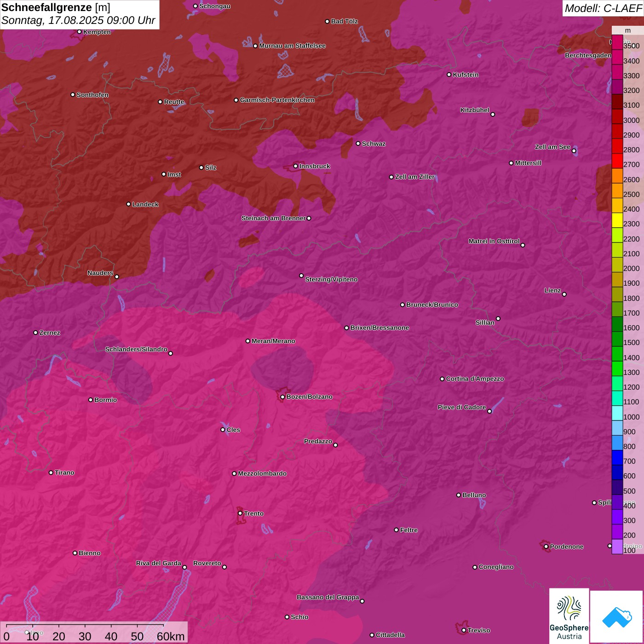Pick the pale cyan legend swatch above 1000

617,413
